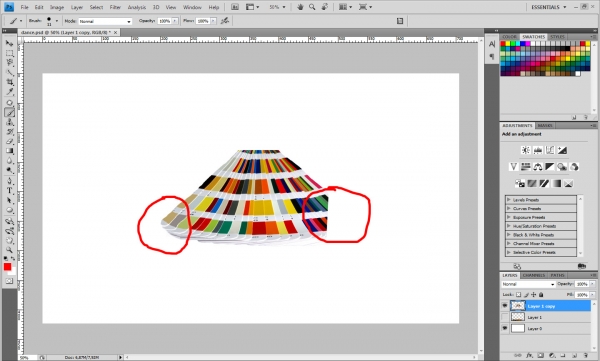Select the Clone Stamp tool
Viewport: 600px width, 361px height.
[x=9, y=122]
